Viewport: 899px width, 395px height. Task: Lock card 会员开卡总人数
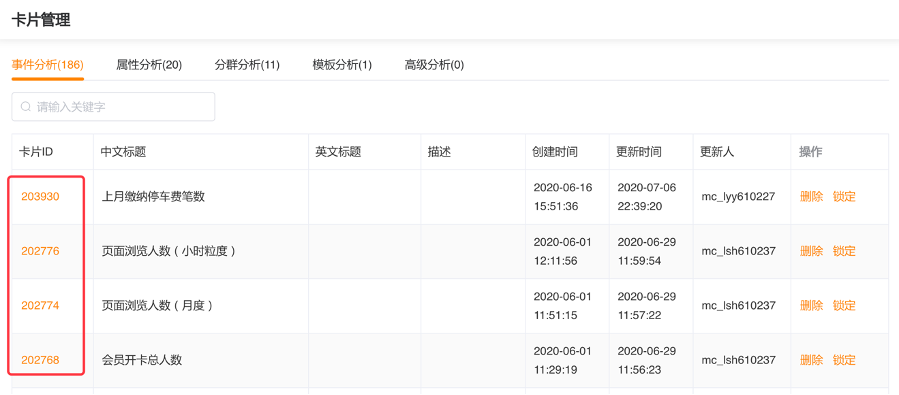[x=844, y=360]
